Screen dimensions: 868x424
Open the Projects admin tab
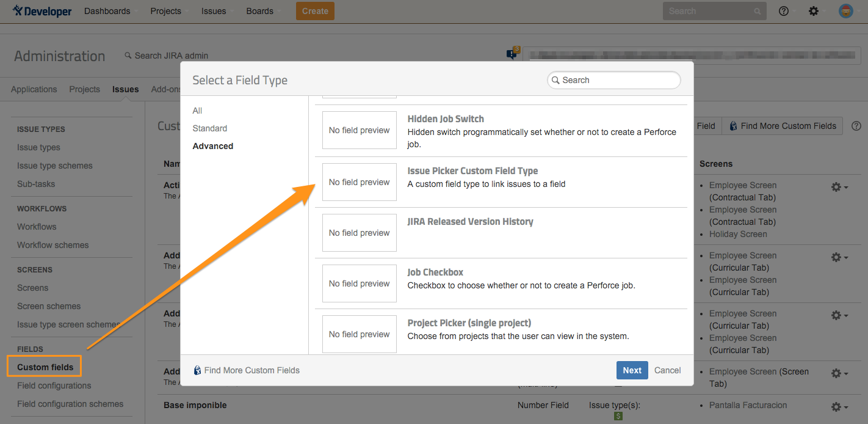(x=84, y=89)
